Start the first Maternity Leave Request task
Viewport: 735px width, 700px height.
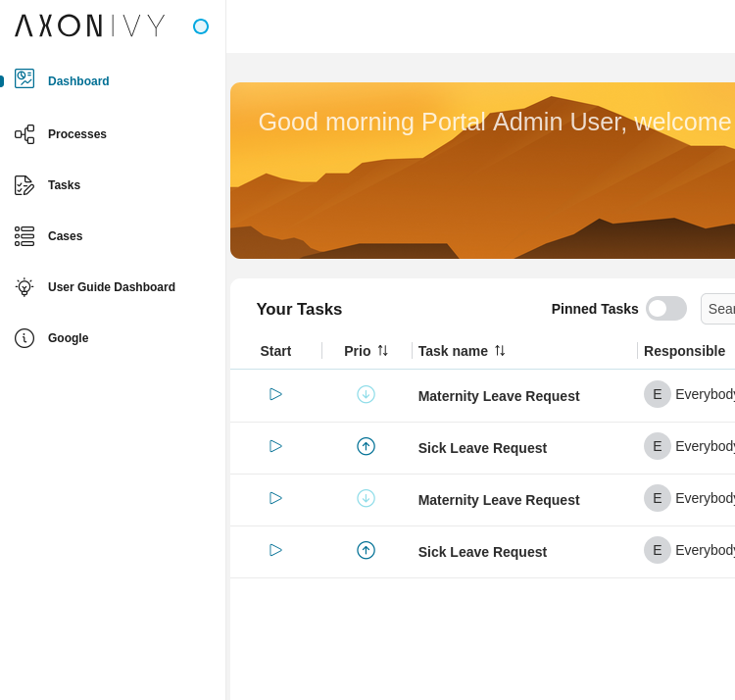[275, 394]
